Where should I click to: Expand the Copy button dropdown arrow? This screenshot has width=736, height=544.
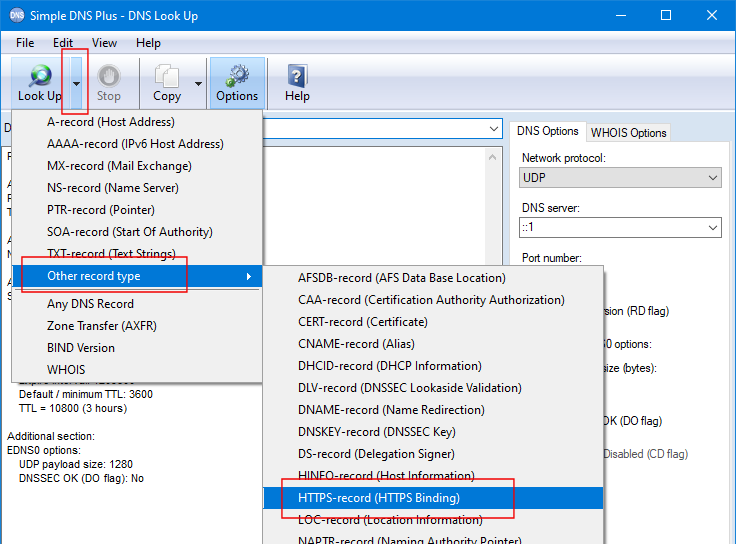point(199,84)
